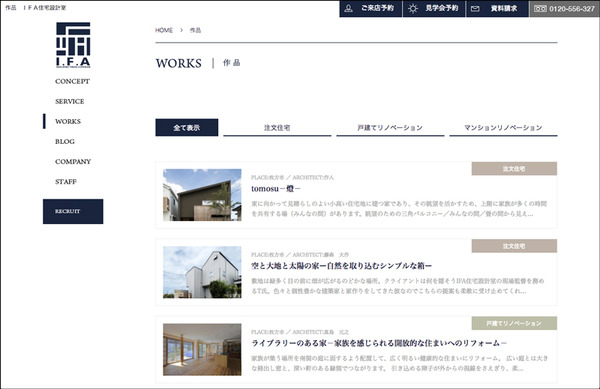Image resolution: width=600 pixels, height=389 pixels.
Task: Click 注文住宅 tag on tomosu card
Action: (514, 169)
